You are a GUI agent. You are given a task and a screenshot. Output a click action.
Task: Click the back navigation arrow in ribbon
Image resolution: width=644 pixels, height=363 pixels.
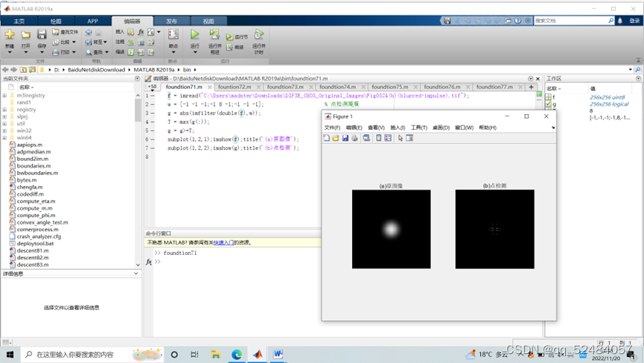89,32
